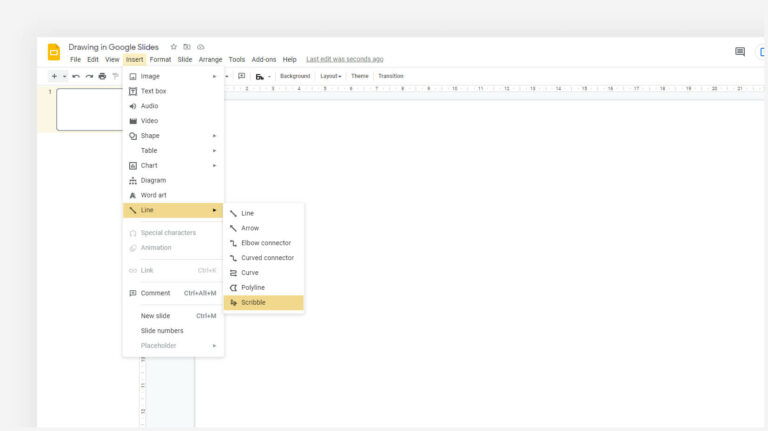Screen dimensions: 768x431
Task: Expand the Table submenu
Action: pyautogui.click(x=173, y=150)
